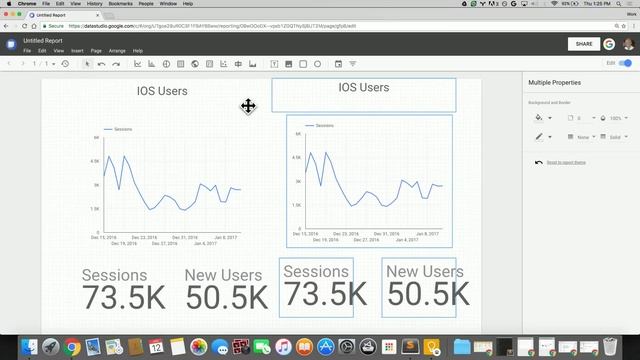Reload the page in Chrome
This screenshot has width=640, height=360.
[24, 26]
